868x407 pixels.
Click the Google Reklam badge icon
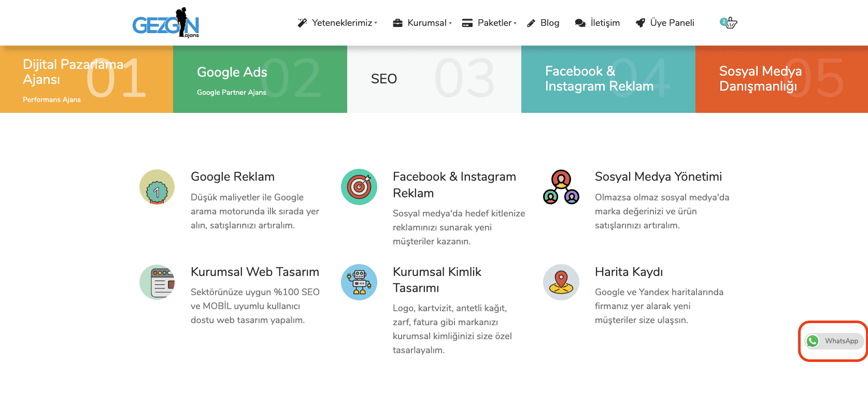point(157,187)
